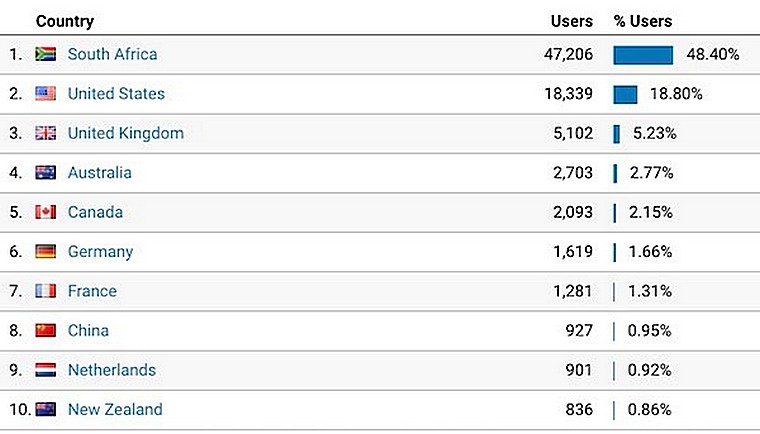The image size is (760, 434).
Task: Click the South Africa 48.40% bar
Action: coord(643,55)
